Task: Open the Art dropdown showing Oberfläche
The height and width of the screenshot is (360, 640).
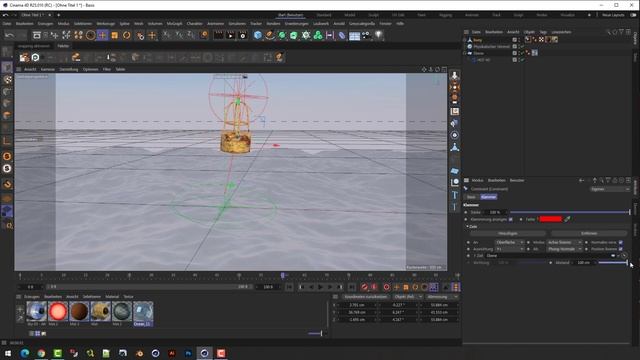Action: tap(510, 242)
